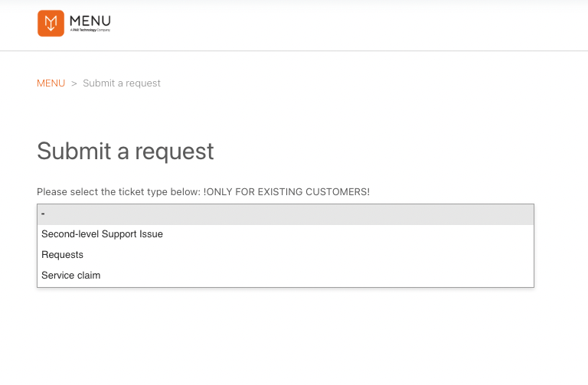
Task: Choose Service claim from the ticket list
Action: coord(286,276)
